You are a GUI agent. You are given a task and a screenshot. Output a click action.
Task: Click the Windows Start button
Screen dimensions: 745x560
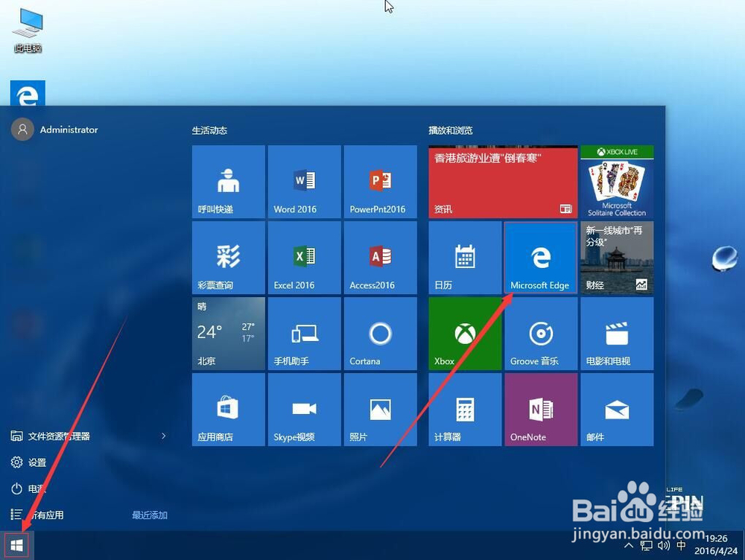(x=16, y=545)
